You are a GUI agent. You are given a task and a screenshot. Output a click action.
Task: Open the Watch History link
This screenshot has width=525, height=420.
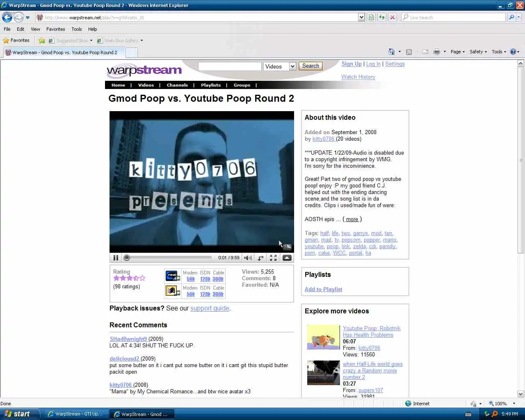(358, 77)
